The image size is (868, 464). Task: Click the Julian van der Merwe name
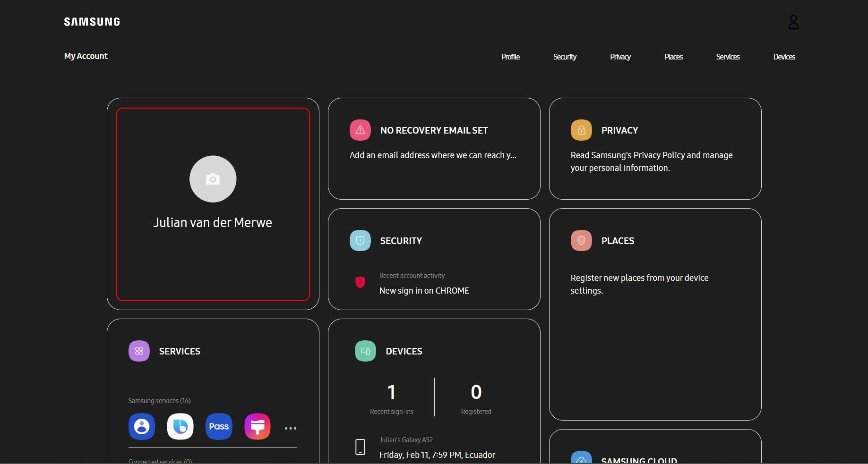pos(213,222)
